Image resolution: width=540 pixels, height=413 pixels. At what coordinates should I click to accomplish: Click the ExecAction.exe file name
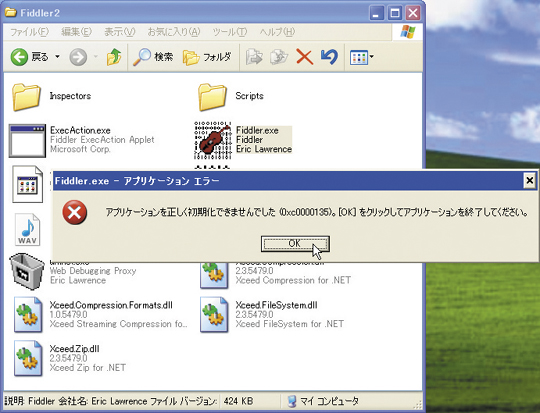pos(80,131)
